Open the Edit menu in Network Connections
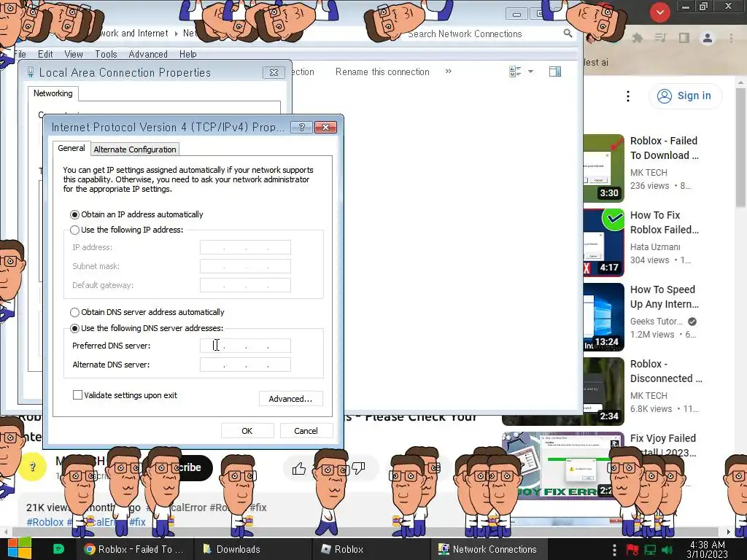The height and width of the screenshot is (560, 747). click(x=45, y=54)
